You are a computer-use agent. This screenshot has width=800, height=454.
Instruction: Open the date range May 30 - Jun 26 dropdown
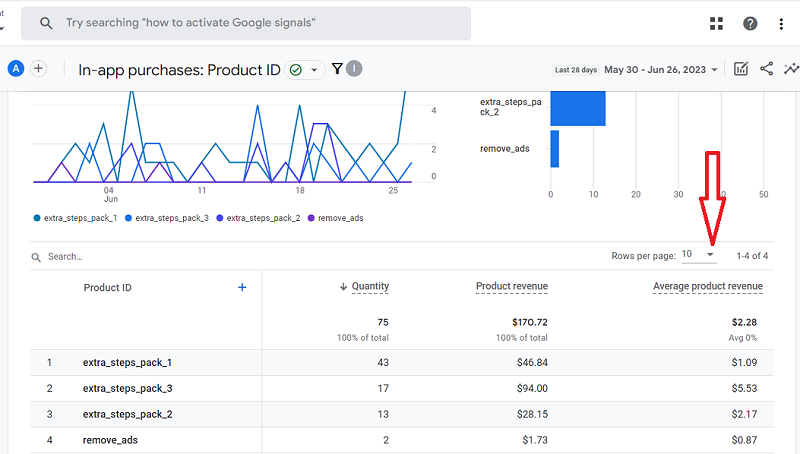coord(662,70)
